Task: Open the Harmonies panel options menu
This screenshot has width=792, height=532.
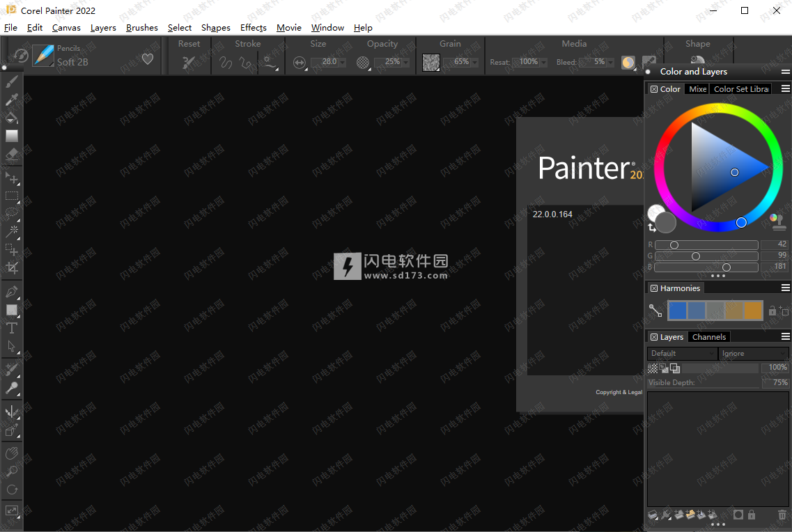Action: click(x=786, y=288)
